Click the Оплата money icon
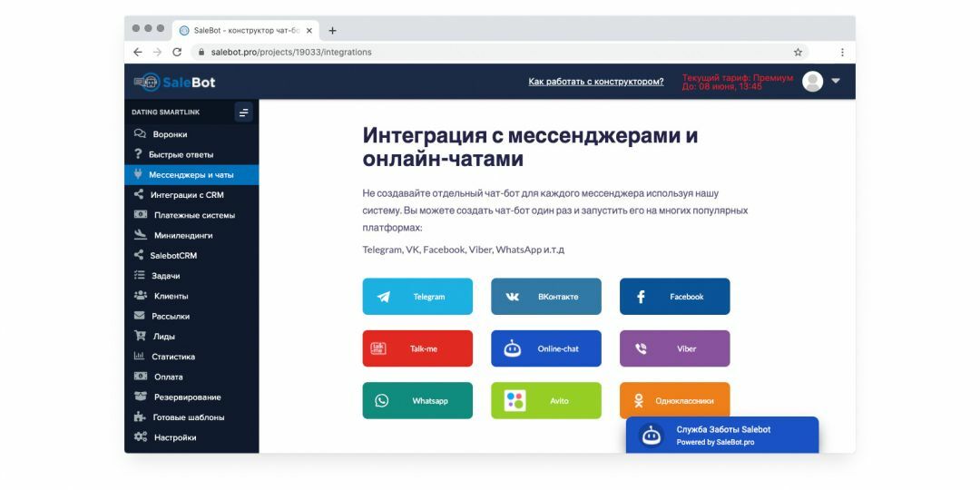 pyautogui.click(x=141, y=377)
